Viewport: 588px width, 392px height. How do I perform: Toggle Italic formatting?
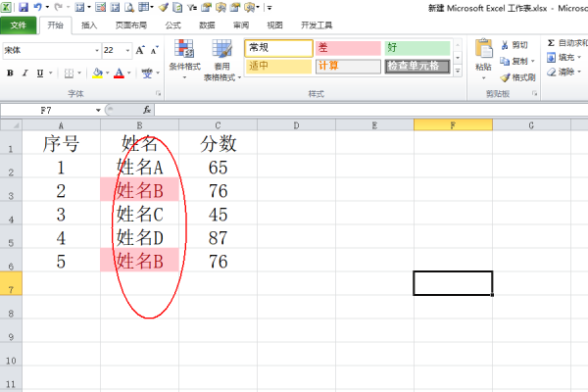pyautogui.click(x=24, y=73)
